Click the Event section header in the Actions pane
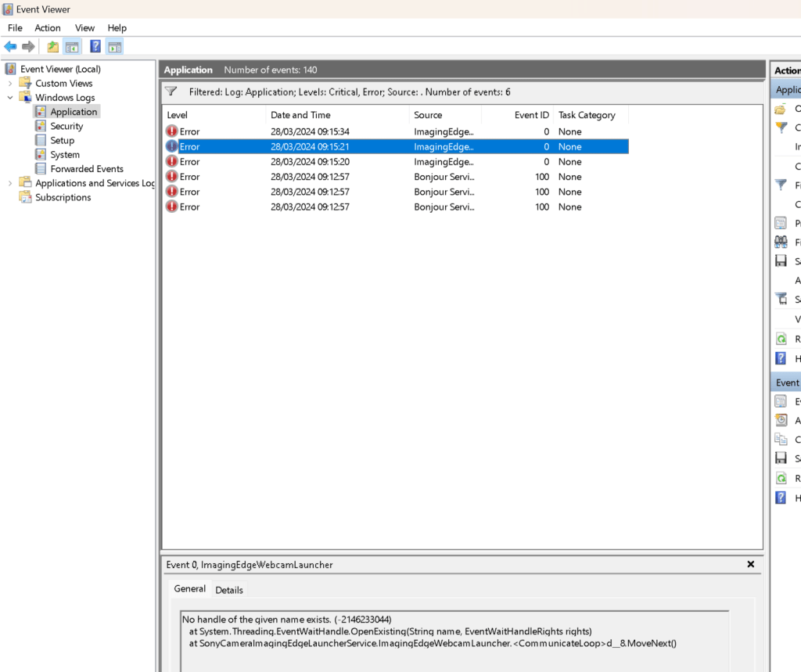Screen dimensions: 801x672 click(785, 383)
